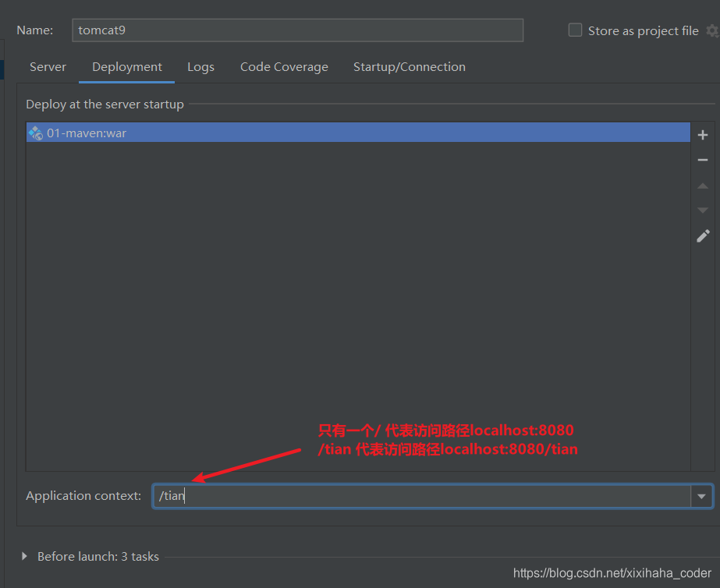Open the Startup/Connection tab

pos(409,67)
